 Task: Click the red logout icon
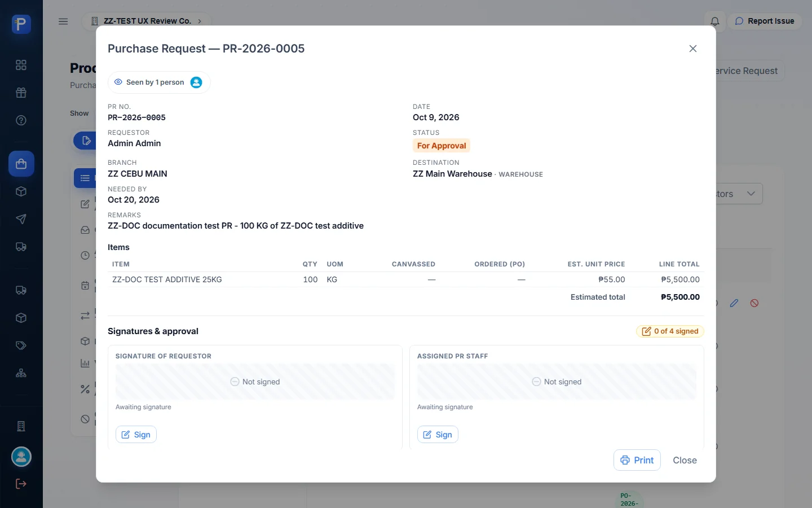(x=21, y=484)
